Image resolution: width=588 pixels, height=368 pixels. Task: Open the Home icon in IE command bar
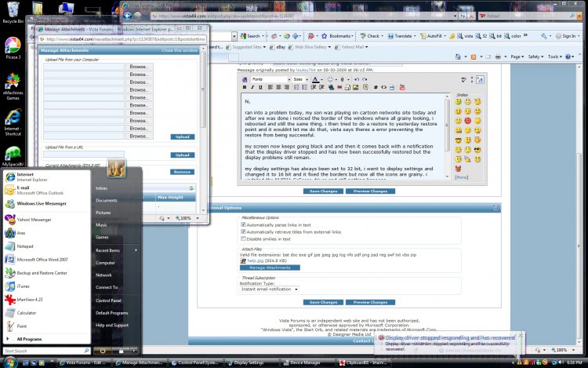[x=458, y=56]
